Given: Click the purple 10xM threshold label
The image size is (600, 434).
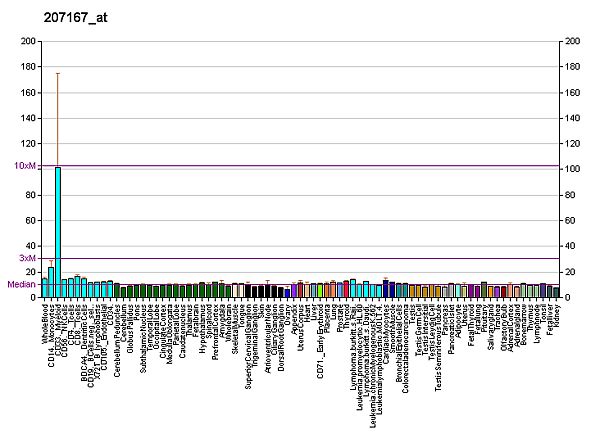Looking at the screenshot, I should coord(25,166).
